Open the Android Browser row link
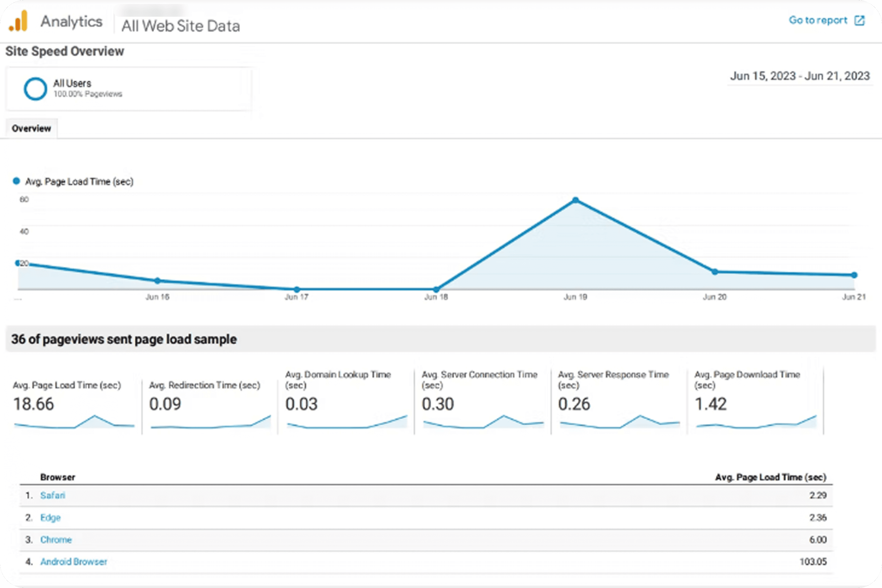Image resolution: width=882 pixels, height=588 pixels. pos(73,562)
